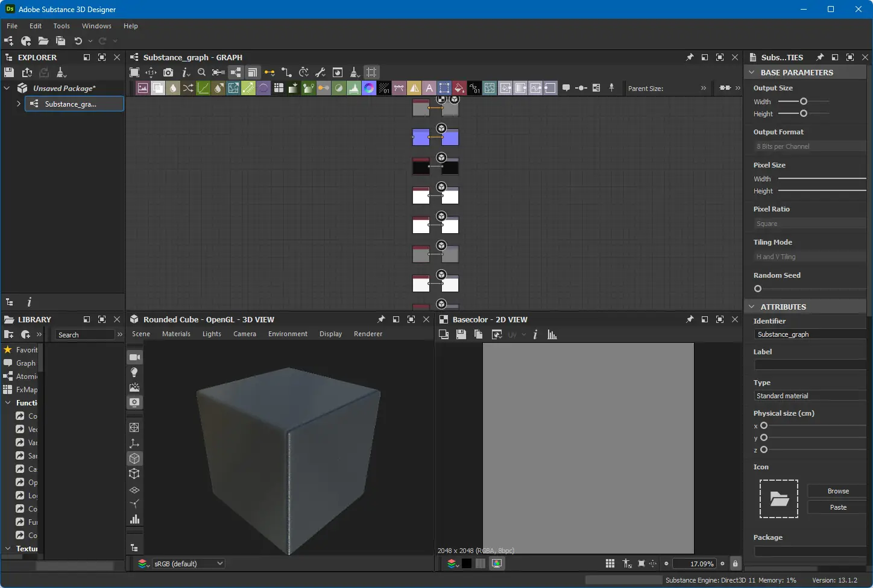
Task: Pin the Rounded Cube 3D view panel
Action: (381, 319)
